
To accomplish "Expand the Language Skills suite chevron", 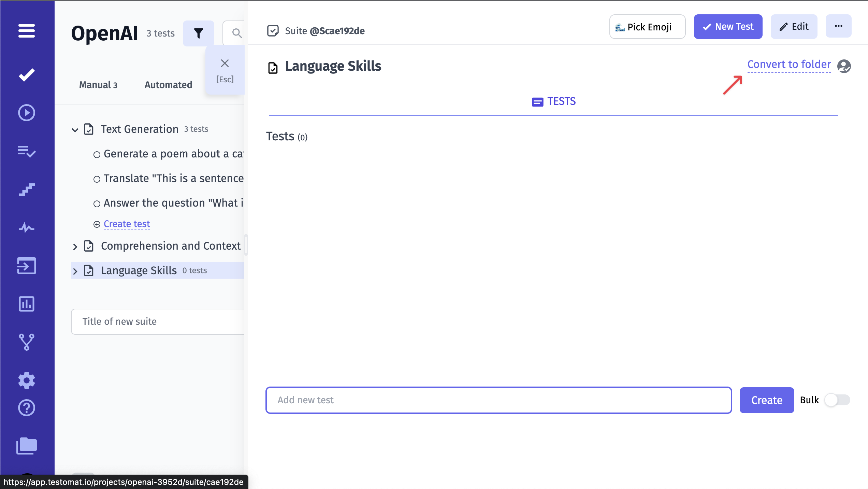I will pos(75,271).
